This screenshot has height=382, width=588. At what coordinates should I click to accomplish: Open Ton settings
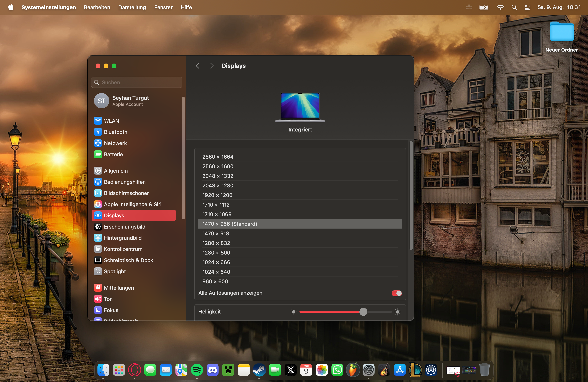134,299
